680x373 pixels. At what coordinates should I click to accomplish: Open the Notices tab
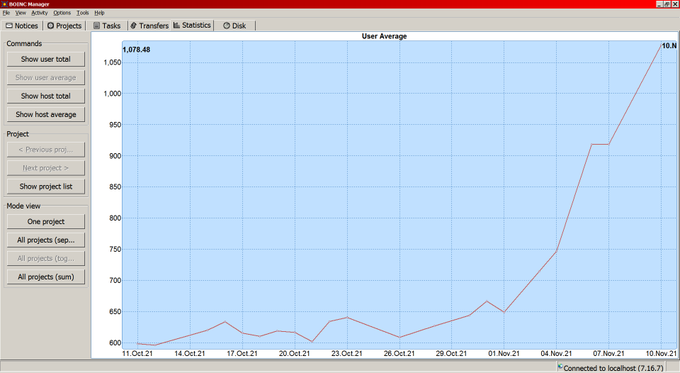point(22,26)
